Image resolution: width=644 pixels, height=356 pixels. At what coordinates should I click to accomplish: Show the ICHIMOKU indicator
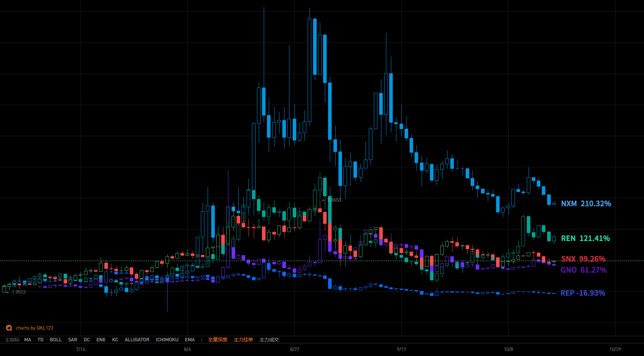coord(167,340)
